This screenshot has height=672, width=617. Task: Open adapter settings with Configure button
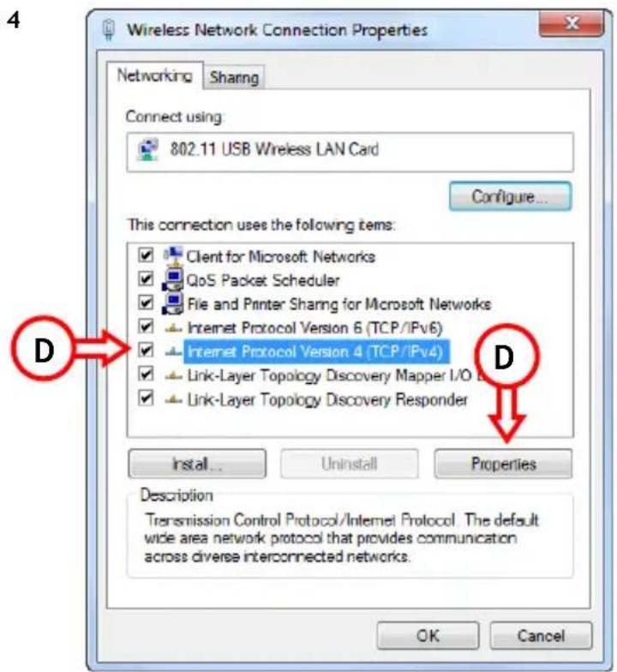(510, 196)
